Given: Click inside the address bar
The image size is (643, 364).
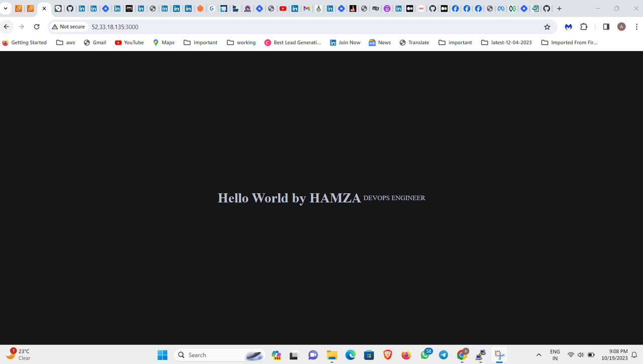Looking at the screenshot, I should [151, 27].
